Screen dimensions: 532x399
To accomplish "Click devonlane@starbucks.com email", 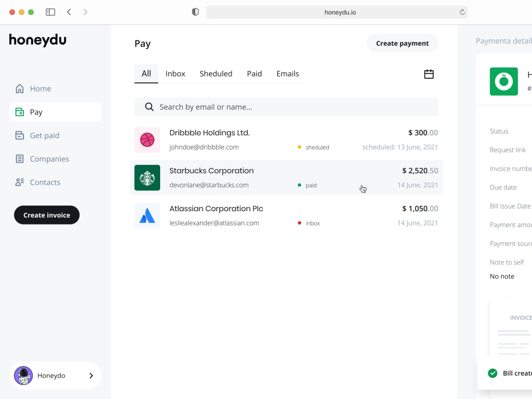I will (209, 185).
